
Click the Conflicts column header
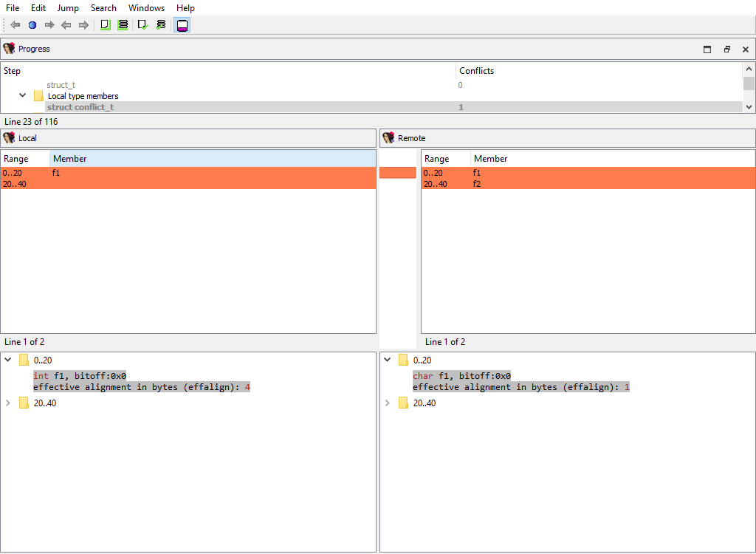(476, 71)
